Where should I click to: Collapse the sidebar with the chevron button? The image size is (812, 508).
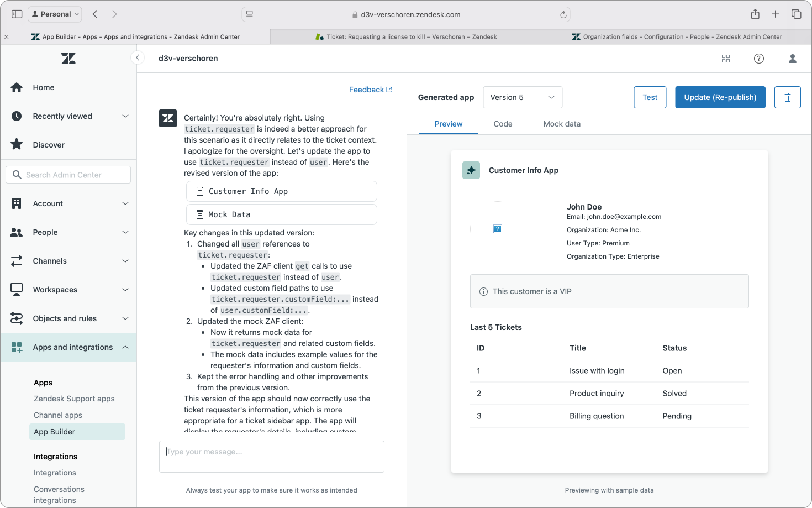(137, 57)
